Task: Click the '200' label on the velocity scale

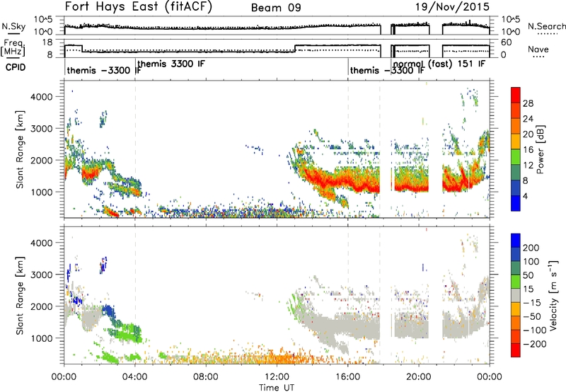Action: (531, 248)
